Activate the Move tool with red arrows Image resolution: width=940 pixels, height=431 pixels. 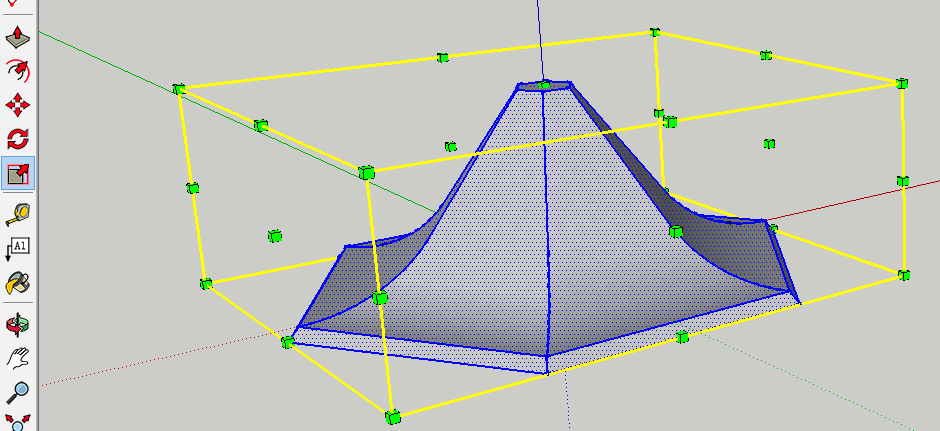[18, 105]
